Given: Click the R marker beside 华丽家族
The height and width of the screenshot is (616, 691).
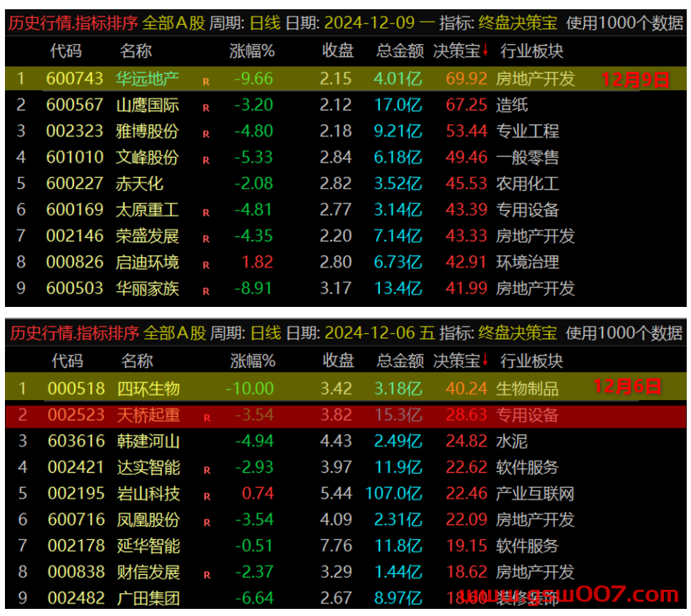Looking at the screenshot, I should tap(206, 291).
